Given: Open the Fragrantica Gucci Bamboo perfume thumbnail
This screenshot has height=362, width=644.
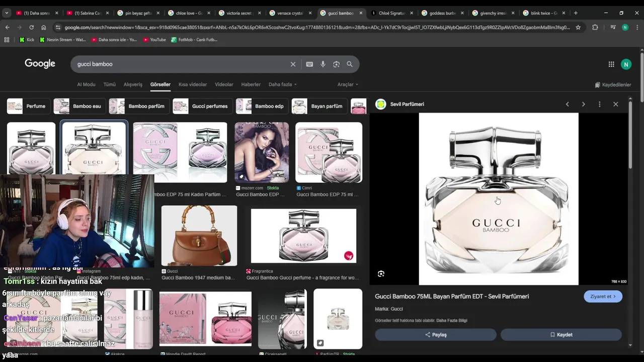Looking at the screenshot, I should click(x=303, y=236).
